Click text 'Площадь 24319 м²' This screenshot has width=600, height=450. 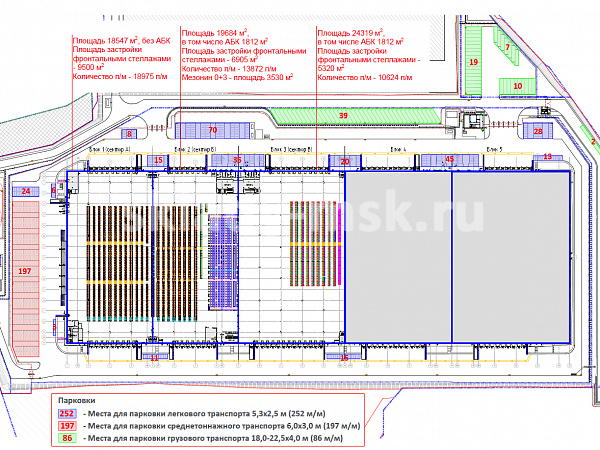coord(351,33)
